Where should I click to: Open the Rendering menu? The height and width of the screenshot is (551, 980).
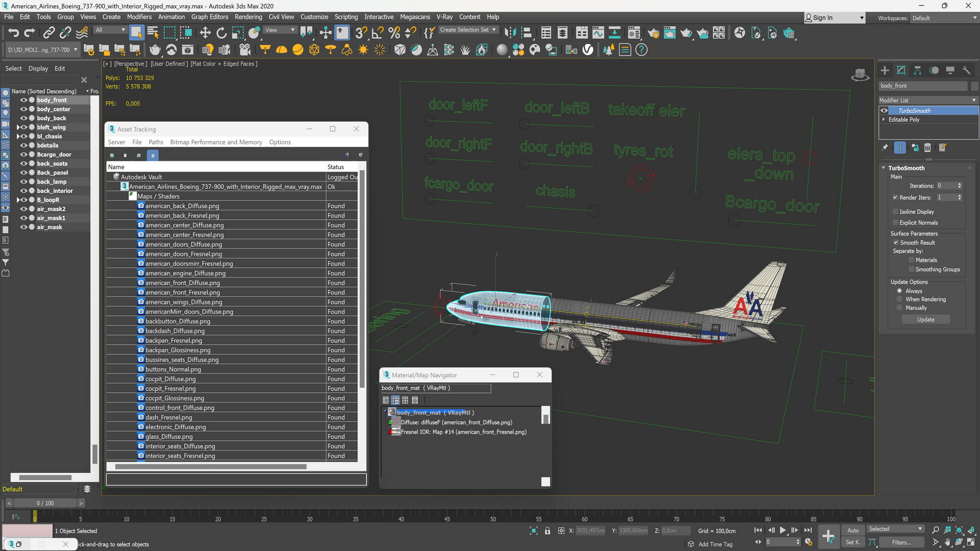[248, 17]
